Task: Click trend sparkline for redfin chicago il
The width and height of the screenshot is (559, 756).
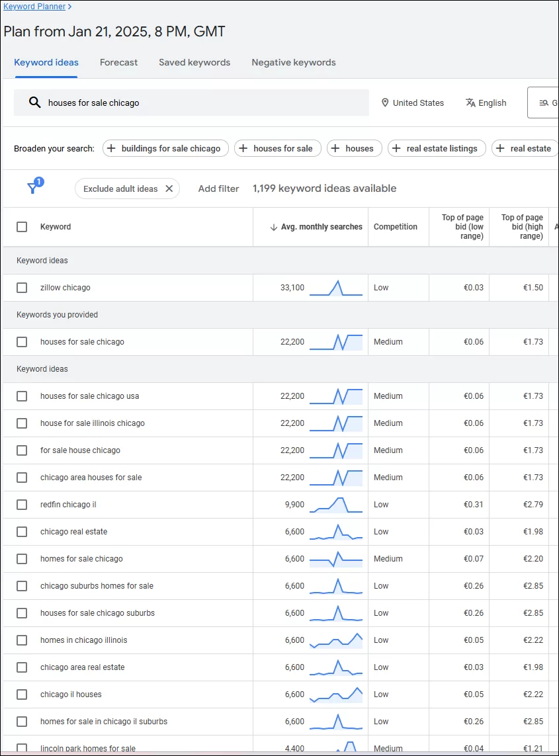Action: click(335, 505)
